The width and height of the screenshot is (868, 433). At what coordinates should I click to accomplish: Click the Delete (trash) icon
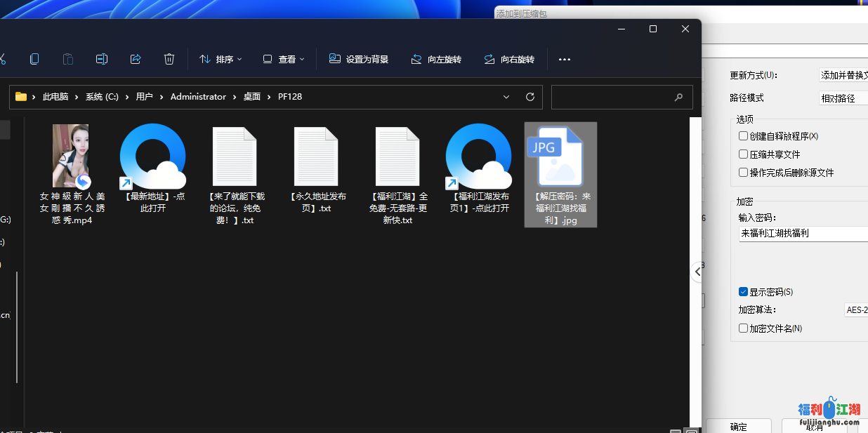(169, 59)
